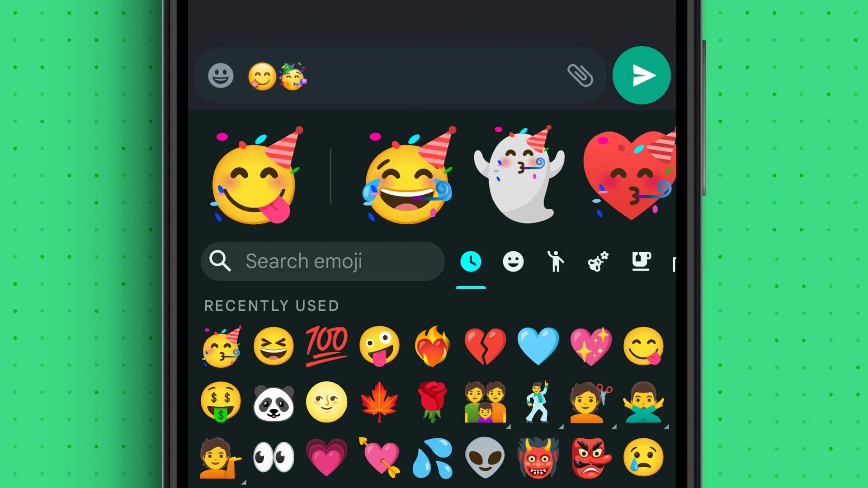Switch to the smiley face emoji category

click(513, 261)
